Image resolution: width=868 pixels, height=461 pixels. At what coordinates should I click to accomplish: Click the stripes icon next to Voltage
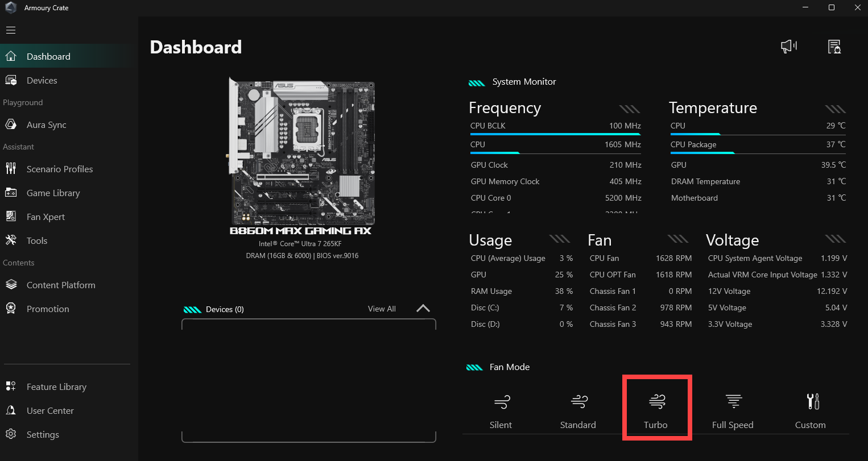coord(836,239)
